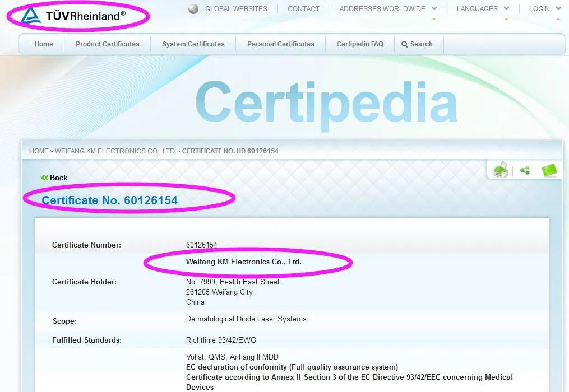Open the Global Websites link
Image resolution: width=569 pixels, height=392 pixels.
click(236, 9)
